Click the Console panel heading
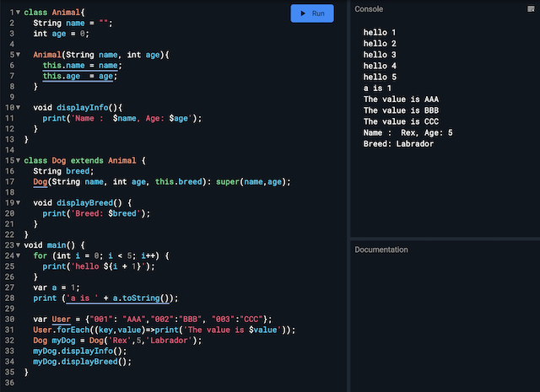540x392 pixels. coord(369,9)
